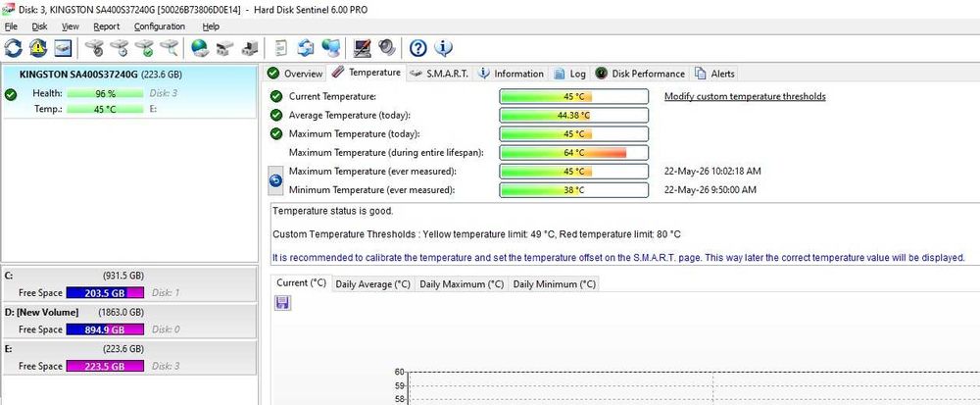Screen dimensions: 980x405
Task: Click Modify custom temperature thresholds link
Action: 745,96
